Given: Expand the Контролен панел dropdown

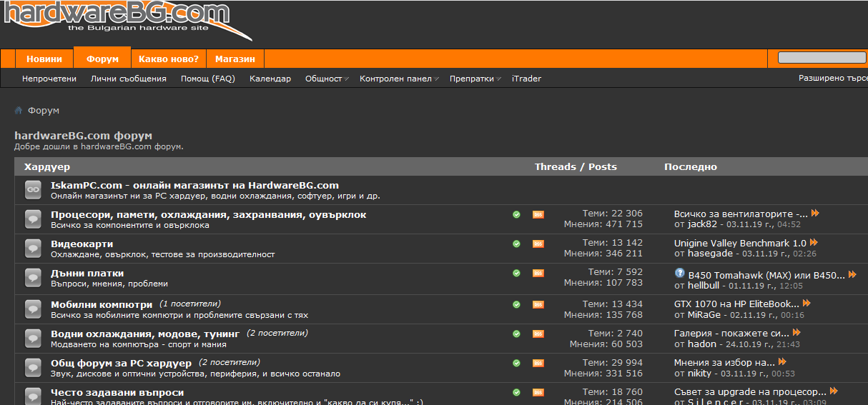Looking at the screenshot, I should click(399, 79).
